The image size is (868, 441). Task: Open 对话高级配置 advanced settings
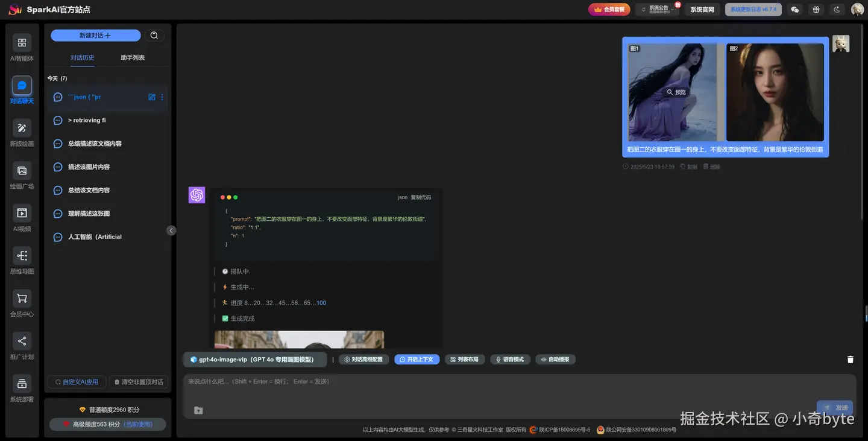(364, 360)
